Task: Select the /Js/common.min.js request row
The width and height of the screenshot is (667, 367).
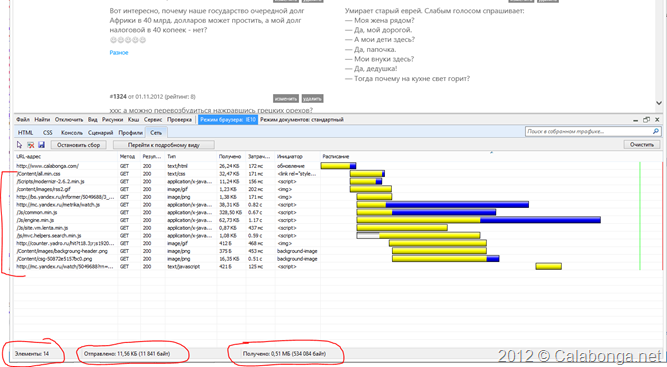Action: point(338,212)
